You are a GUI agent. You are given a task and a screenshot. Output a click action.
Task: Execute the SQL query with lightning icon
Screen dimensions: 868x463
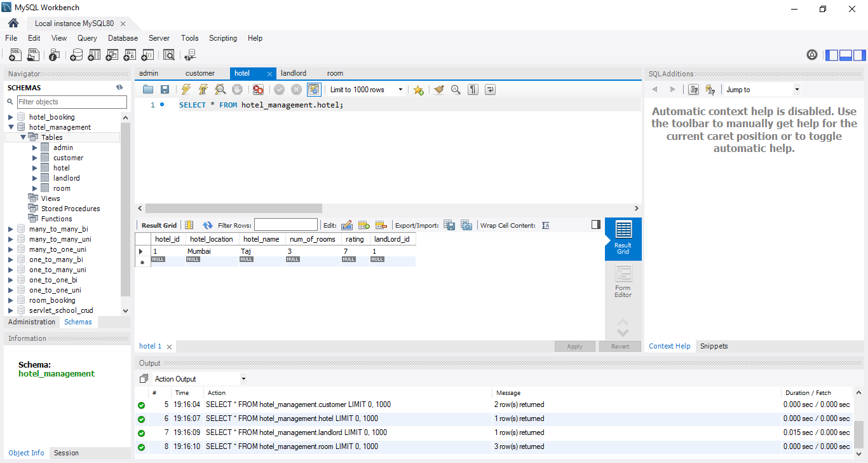(x=186, y=90)
